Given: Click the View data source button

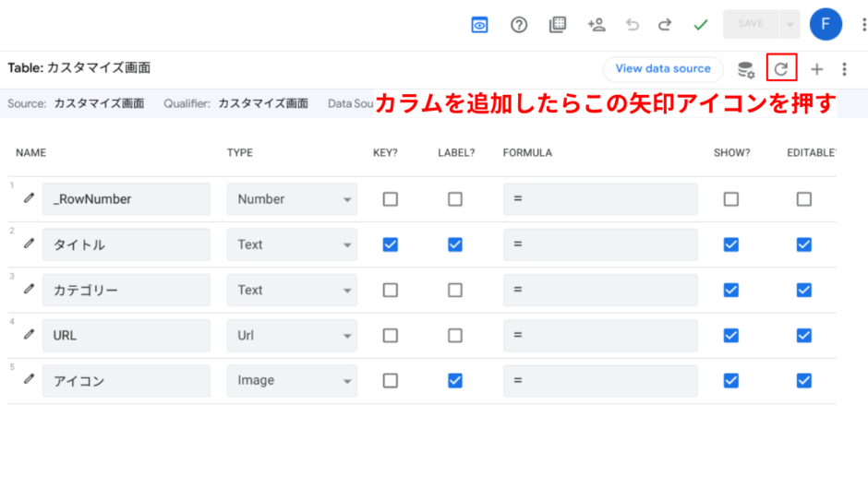Looking at the screenshot, I should tap(663, 68).
